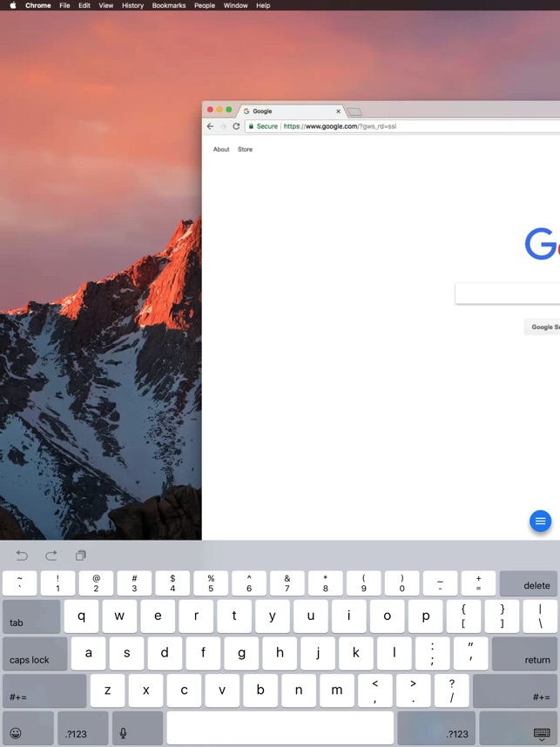Open the Bookmarks menu
This screenshot has height=747, width=560.
tap(169, 5)
